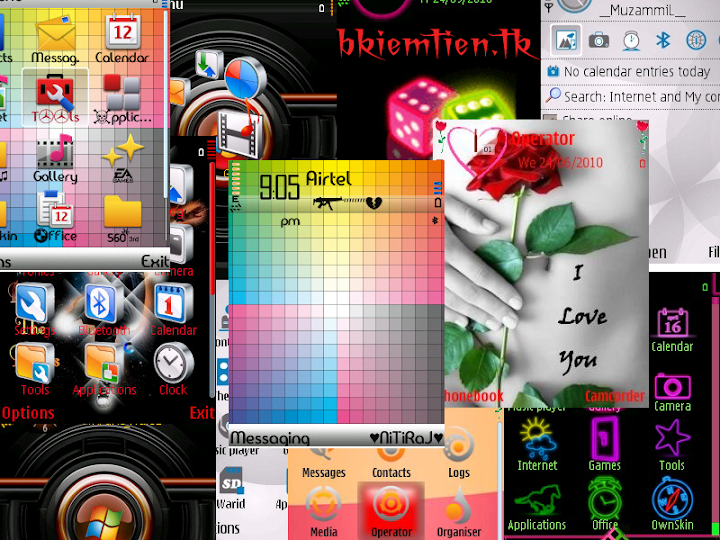Open the neon Games icon
720x540 pixels.
[604, 439]
